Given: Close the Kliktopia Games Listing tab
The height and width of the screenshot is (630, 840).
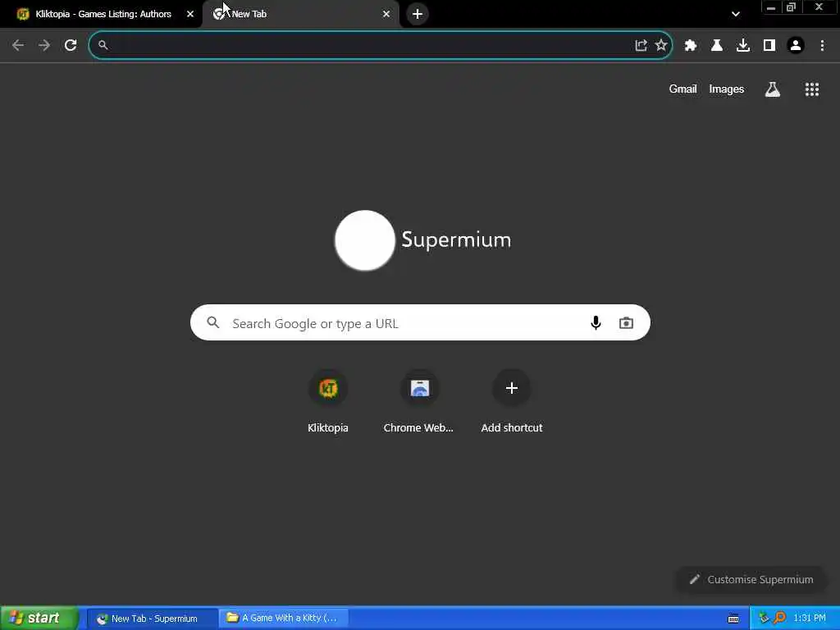Looking at the screenshot, I should coord(190,14).
